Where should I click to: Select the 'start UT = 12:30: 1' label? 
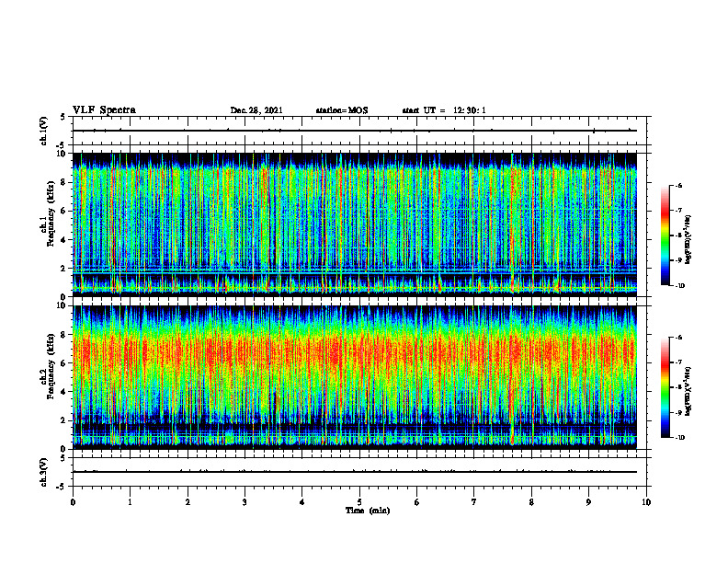click(x=444, y=110)
